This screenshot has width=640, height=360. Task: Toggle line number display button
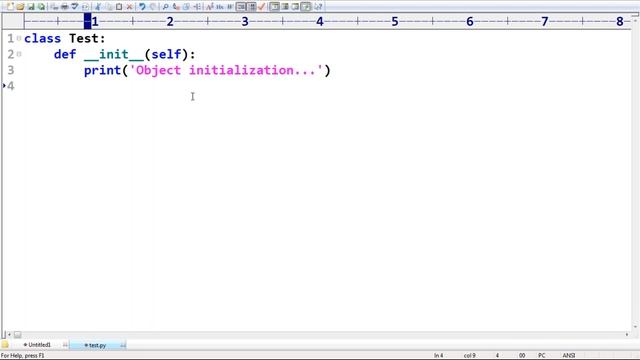click(251, 7)
